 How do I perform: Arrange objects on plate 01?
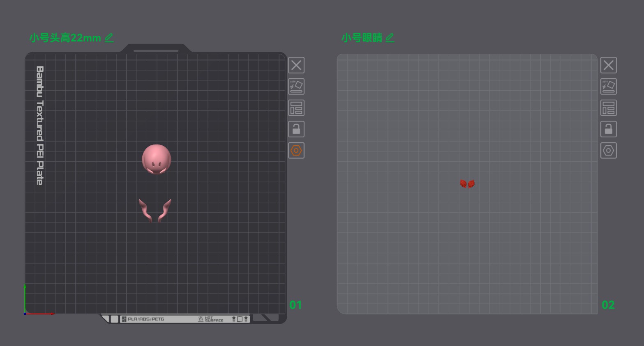(x=296, y=108)
